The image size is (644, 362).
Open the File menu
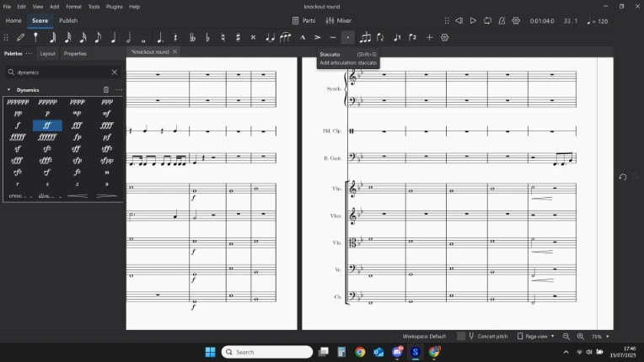[x=7, y=7]
